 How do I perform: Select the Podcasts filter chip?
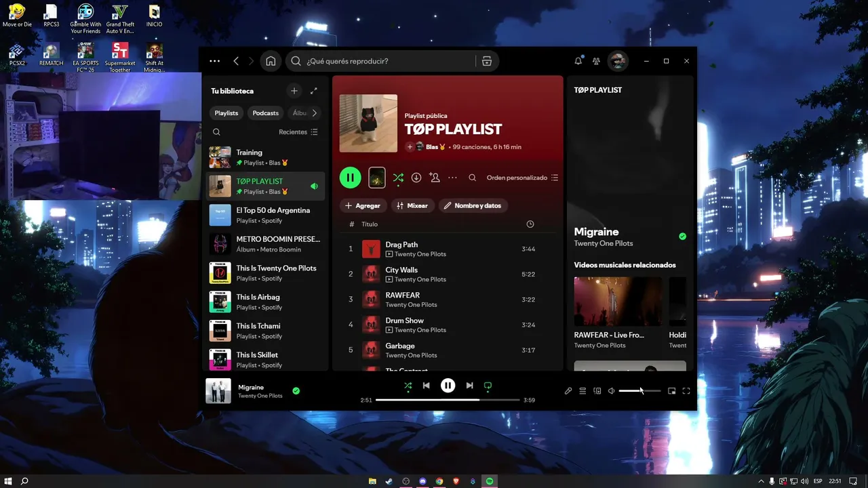coord(266,113)
